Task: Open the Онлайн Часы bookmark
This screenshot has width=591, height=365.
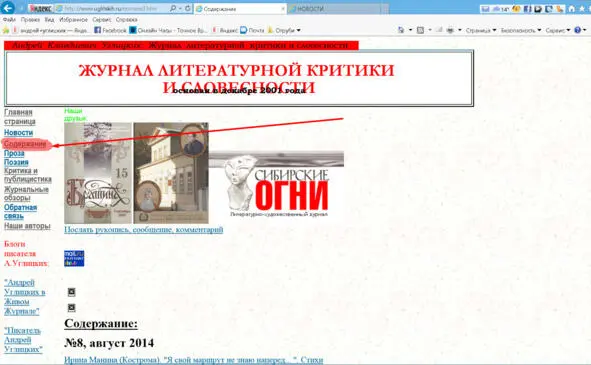Action: 168,30
